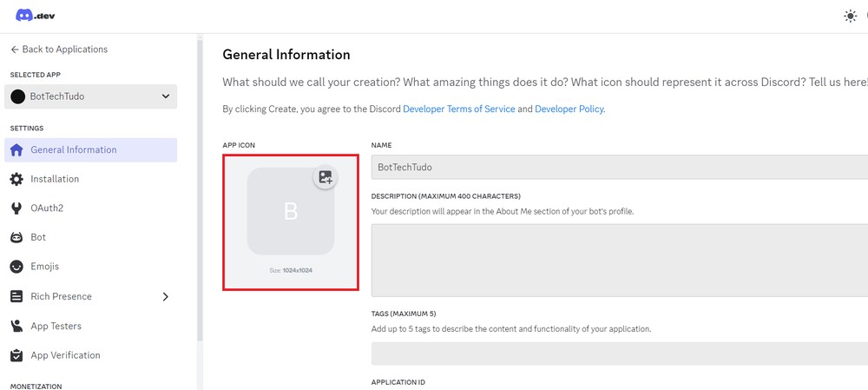
Task: Upload image via app icon button
Action: (x=325, y=177)
